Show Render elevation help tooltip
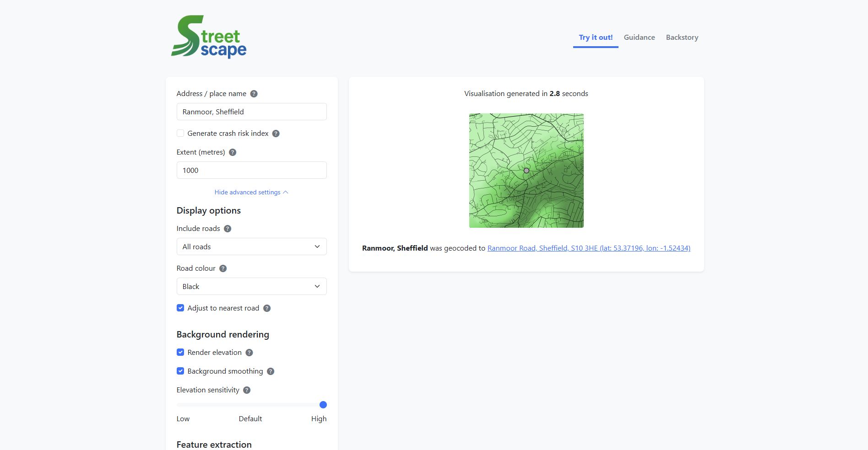The height and width of the screenshot is (450, 868). click(x=249, y=353)
